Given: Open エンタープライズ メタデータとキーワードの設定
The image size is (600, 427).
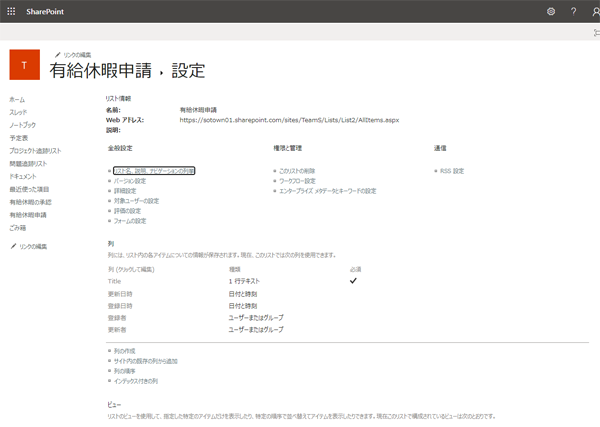Looking at the screenshot, I should pos(328,191).
